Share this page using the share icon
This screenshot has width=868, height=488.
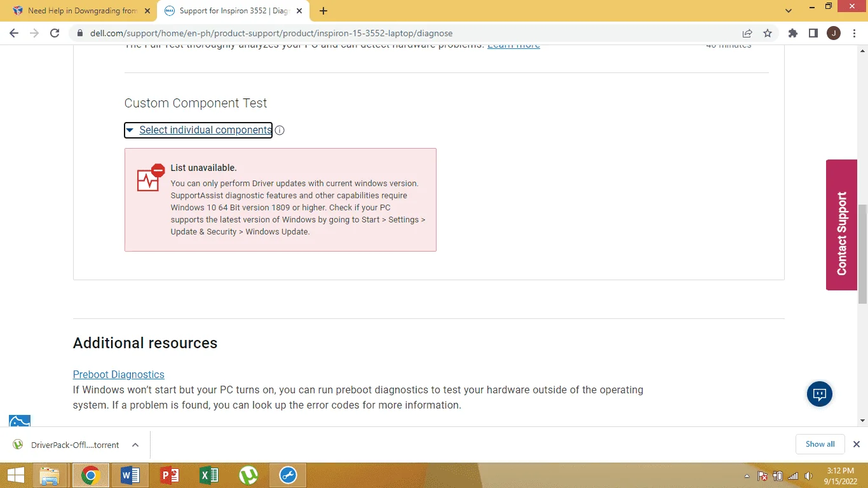coord(747,33)
